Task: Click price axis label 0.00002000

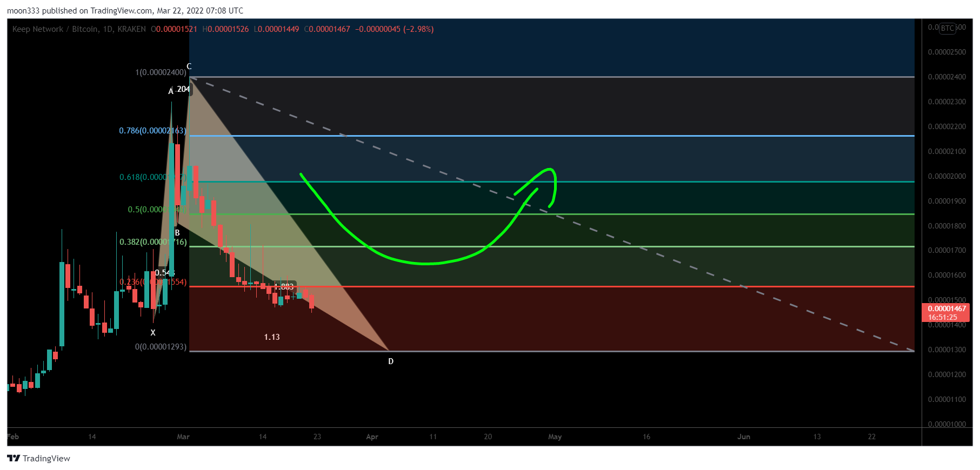Action: tap(946, 176)
